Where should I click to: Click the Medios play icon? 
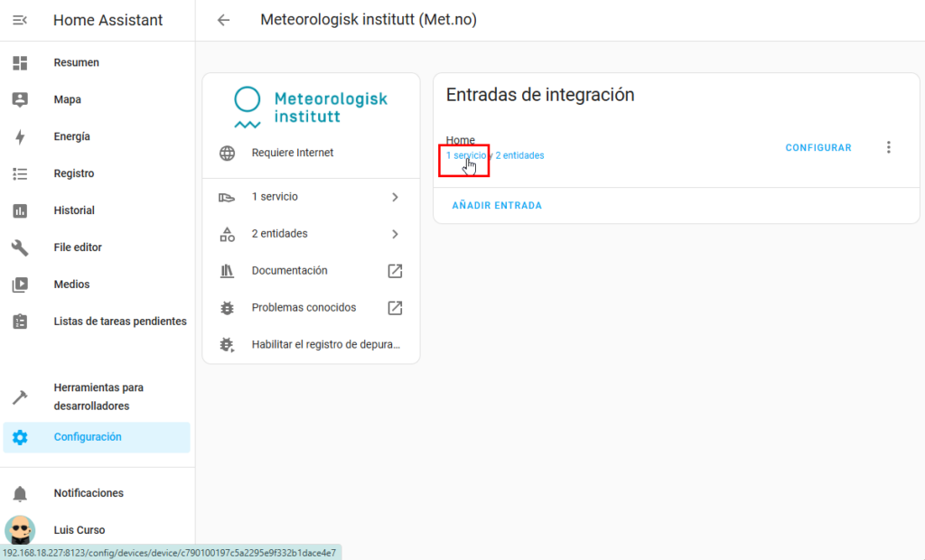(x=20, y=285)
